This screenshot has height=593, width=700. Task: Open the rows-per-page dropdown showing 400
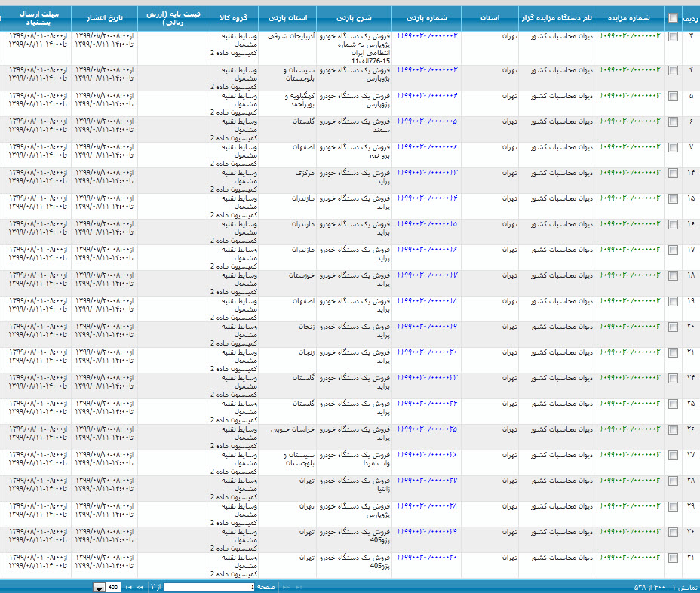[x=99, y=588]
